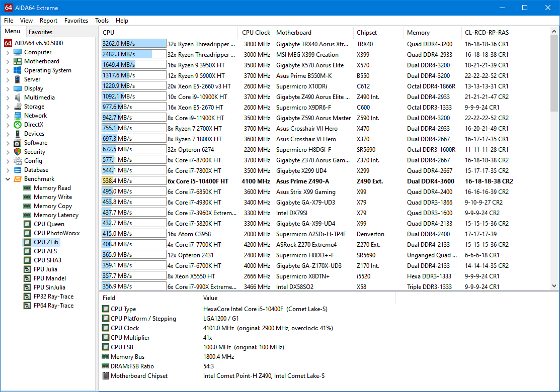The image size is (560, 392).
Task: Expand the Security tree node
Action: coord(8,152)
